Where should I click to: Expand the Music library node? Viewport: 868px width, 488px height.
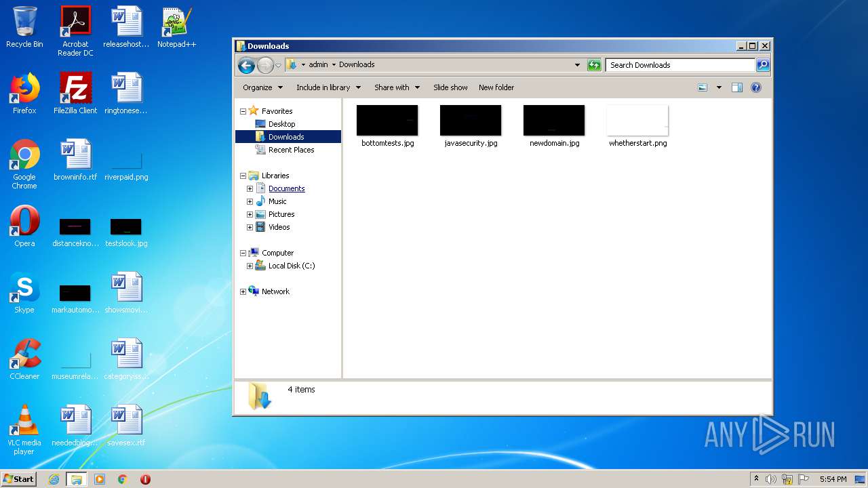pos(250,201)
